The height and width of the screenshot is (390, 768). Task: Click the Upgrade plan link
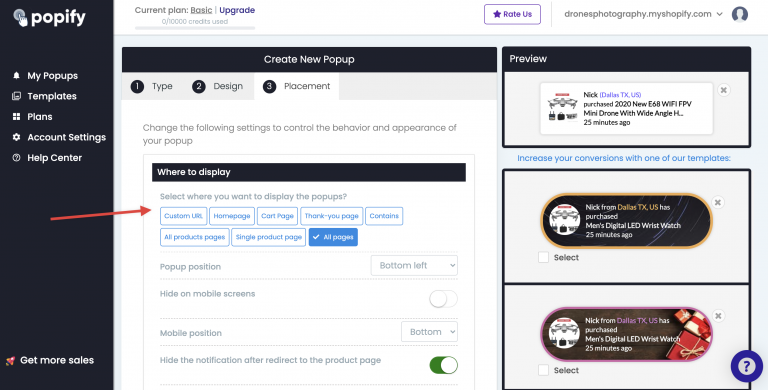[237, 10]
